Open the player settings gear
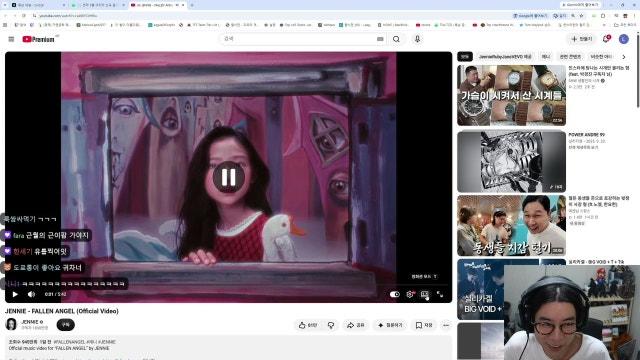This screenshot has width=640, height=360. (x=410, y=294)
